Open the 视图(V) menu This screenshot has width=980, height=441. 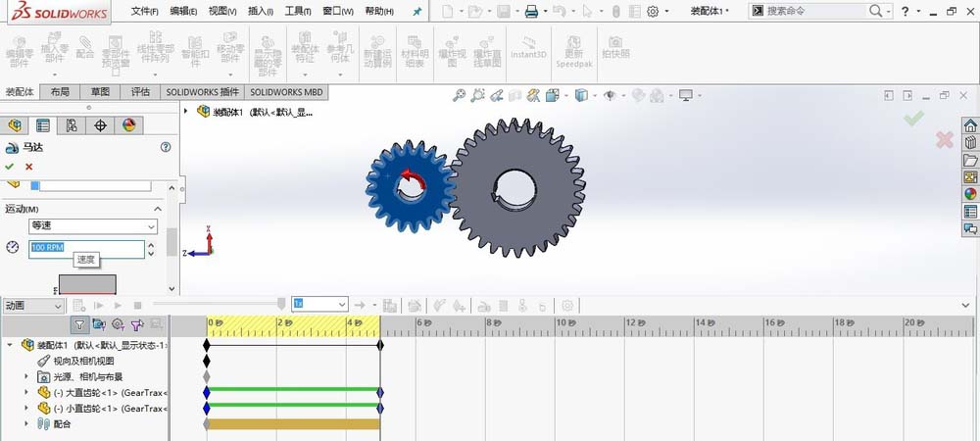tap(222, 11)
